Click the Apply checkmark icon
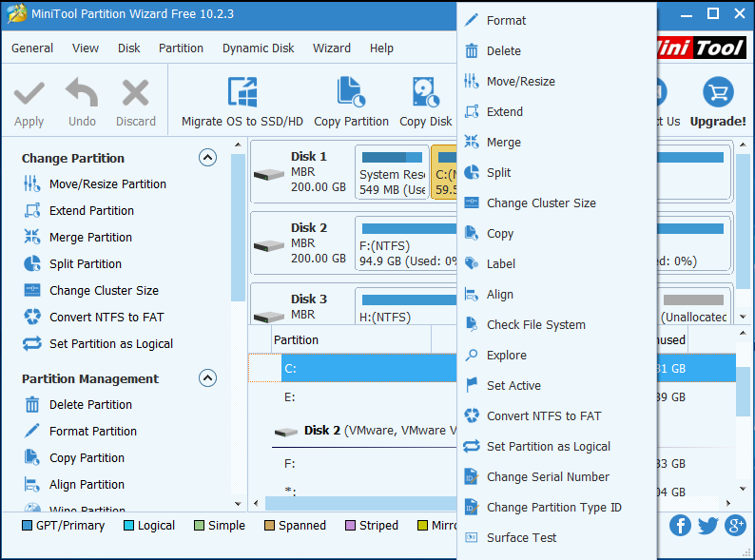Viewport: 755px width, 560px height. tap(29, 93)
